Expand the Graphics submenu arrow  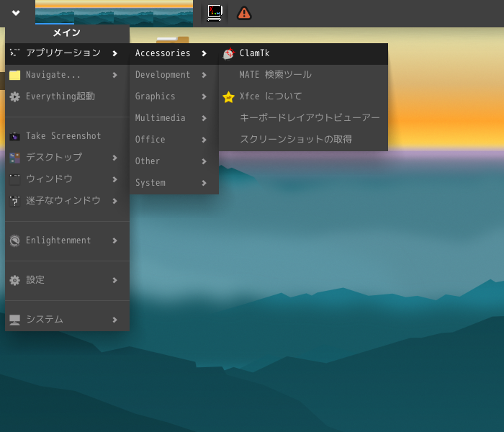204,96
